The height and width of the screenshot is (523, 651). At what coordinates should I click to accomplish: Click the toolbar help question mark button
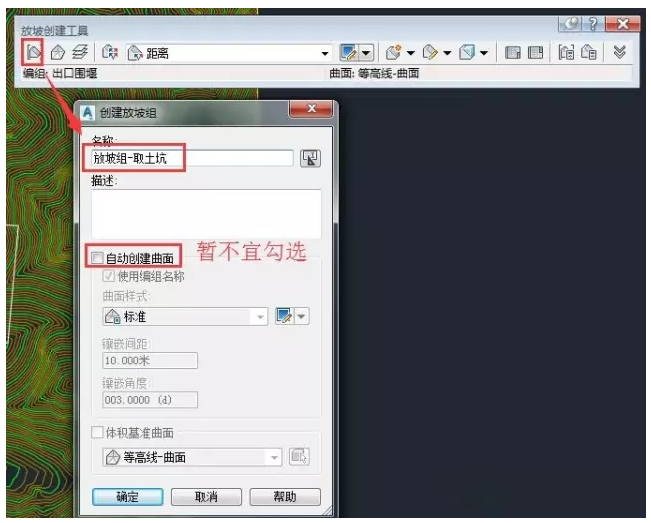coord(598,24)
